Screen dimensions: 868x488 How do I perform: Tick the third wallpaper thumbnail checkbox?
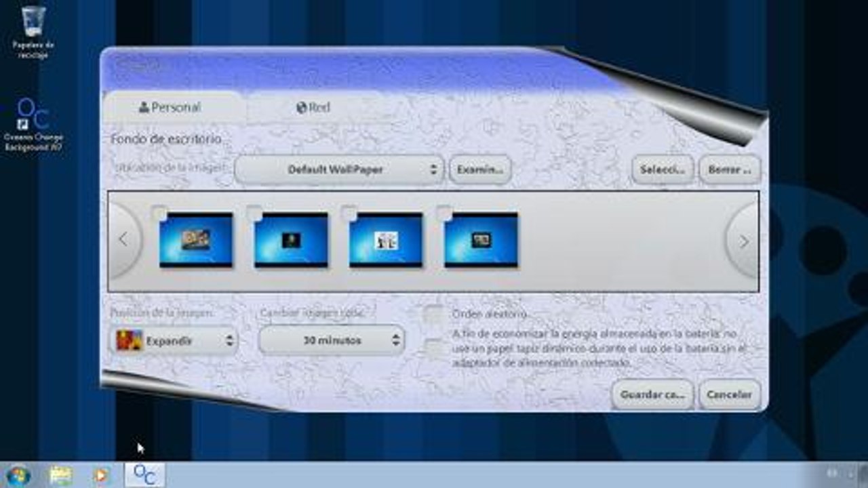pyautogui.click(x=350, y=213)
